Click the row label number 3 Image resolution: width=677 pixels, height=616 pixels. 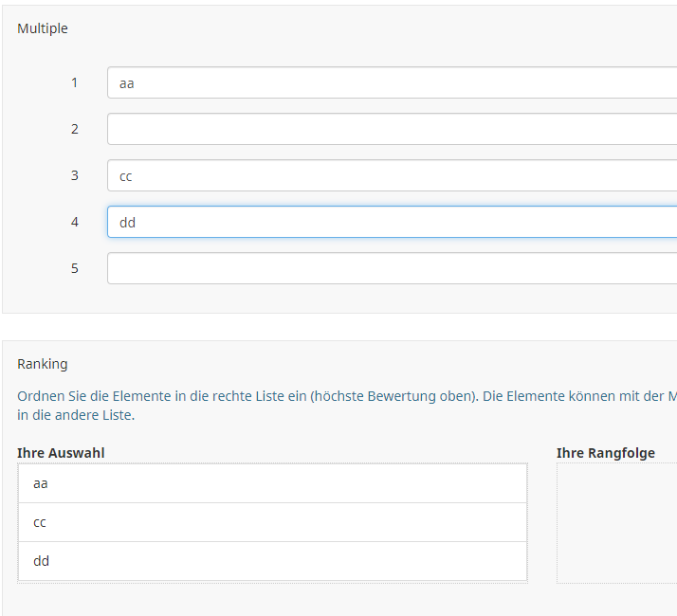[75, 175]
